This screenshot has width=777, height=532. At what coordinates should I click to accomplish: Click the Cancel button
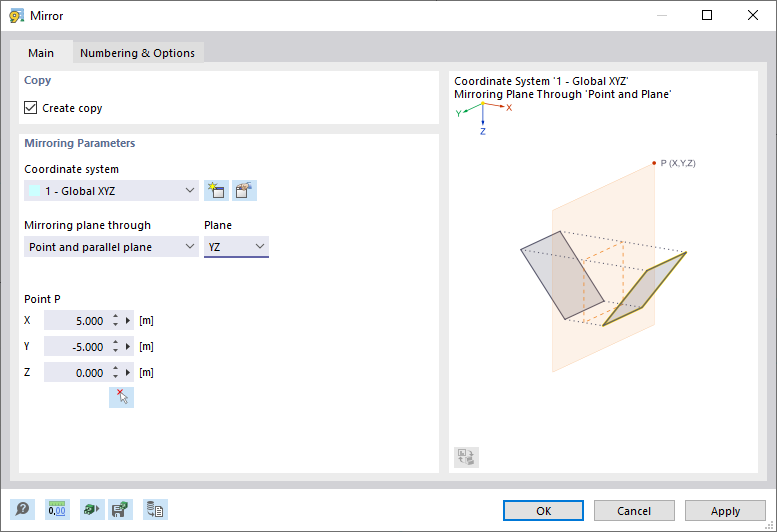point(634,511)
